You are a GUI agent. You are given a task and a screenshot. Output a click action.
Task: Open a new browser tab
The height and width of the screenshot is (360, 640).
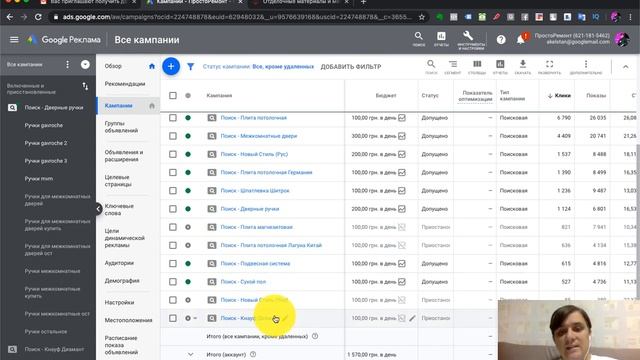click(363, 2)
